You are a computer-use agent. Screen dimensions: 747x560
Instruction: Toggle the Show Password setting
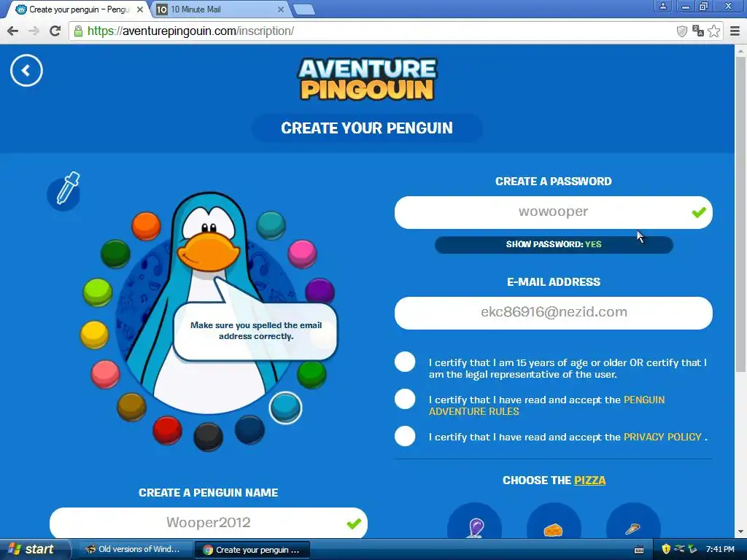click(554, 245)
